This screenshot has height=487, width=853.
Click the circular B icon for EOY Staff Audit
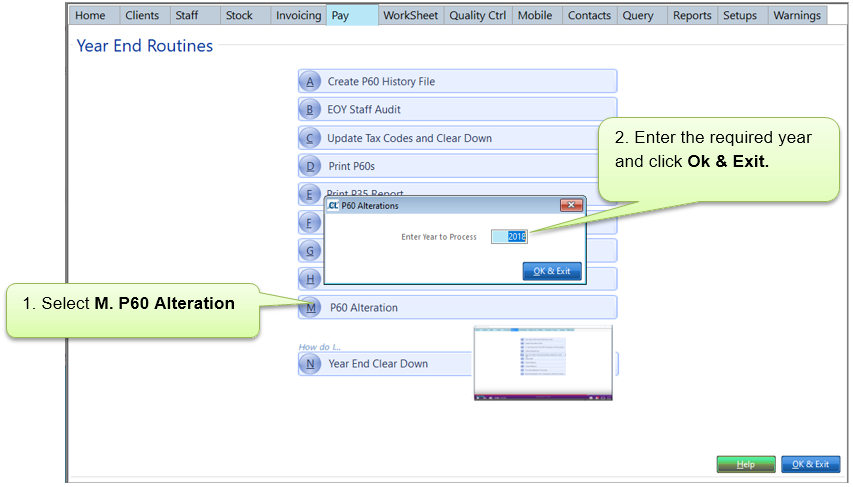[310, 110]
